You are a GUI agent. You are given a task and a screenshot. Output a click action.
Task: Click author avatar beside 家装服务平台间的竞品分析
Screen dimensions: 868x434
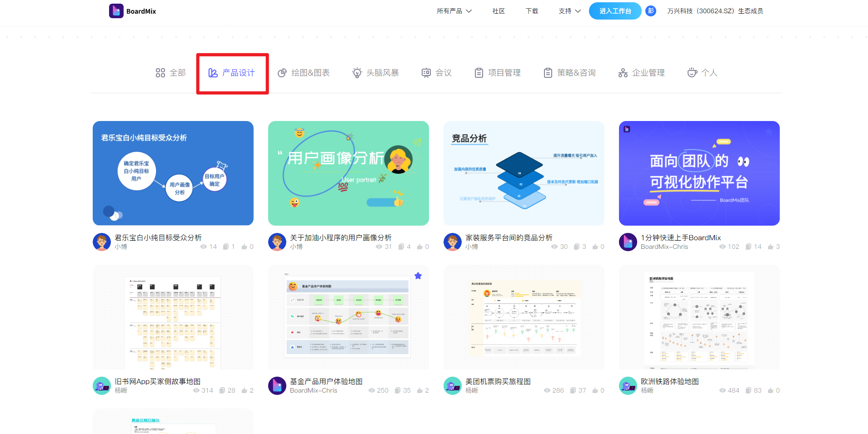pos(453,242)
